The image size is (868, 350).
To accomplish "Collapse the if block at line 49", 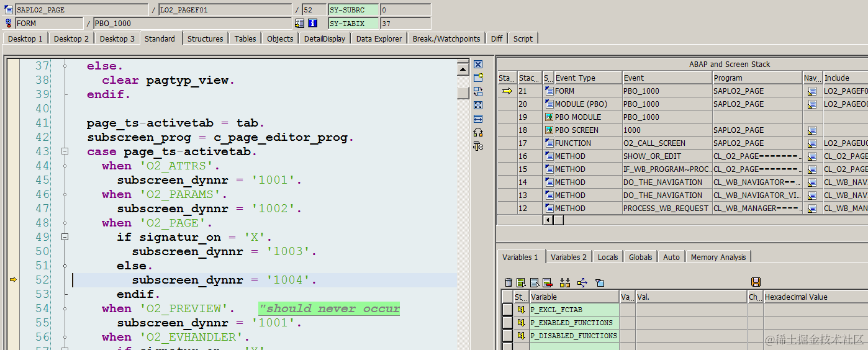I will (x=65, y=237).
